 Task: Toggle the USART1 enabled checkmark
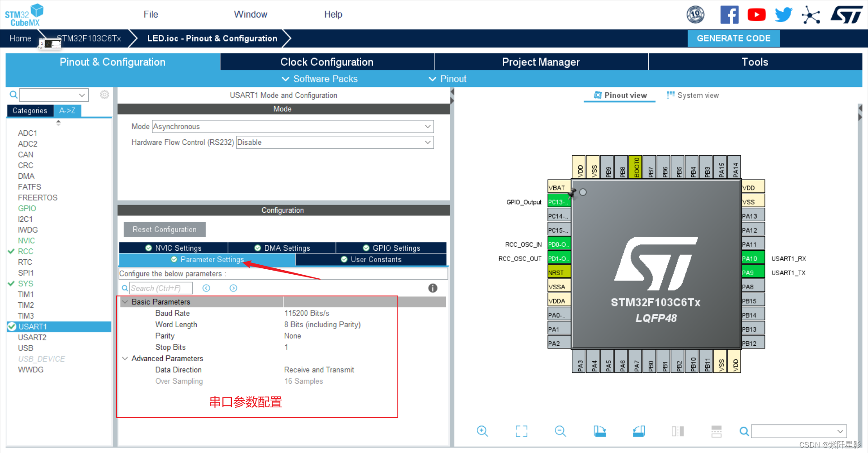pyautogui.click(x=12, y=327)
